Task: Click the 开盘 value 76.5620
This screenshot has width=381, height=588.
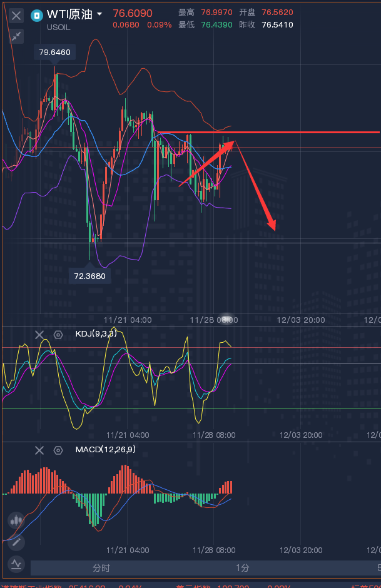Action: [278, 13]
